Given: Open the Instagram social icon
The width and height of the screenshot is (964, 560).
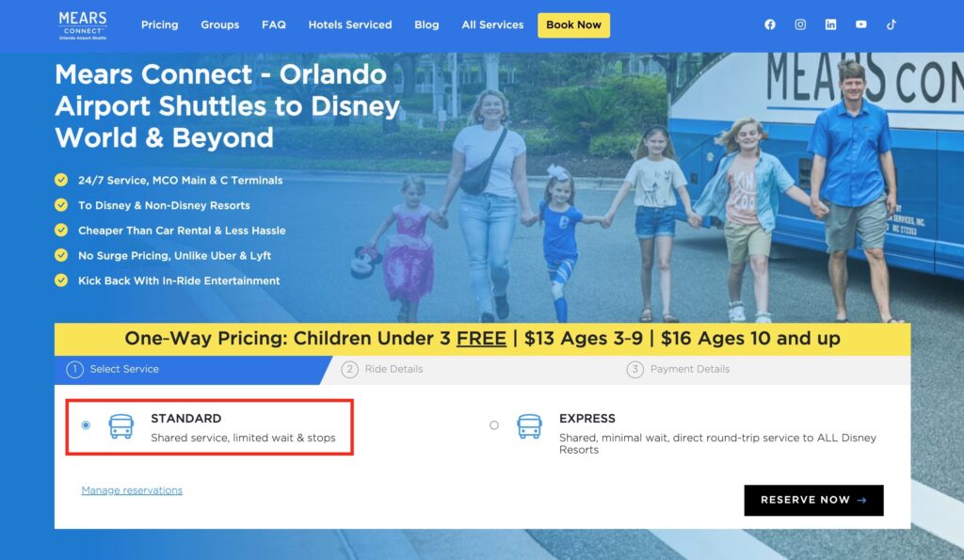Looking at the screenshot, I should [x=800, y=25].
